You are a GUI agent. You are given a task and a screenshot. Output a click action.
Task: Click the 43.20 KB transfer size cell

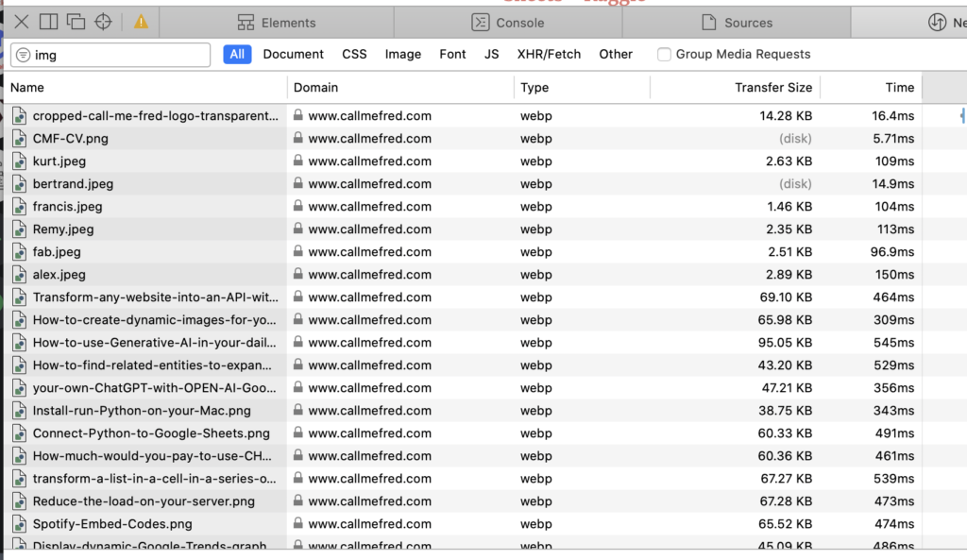pyautogui.click(x=785, y=365)
